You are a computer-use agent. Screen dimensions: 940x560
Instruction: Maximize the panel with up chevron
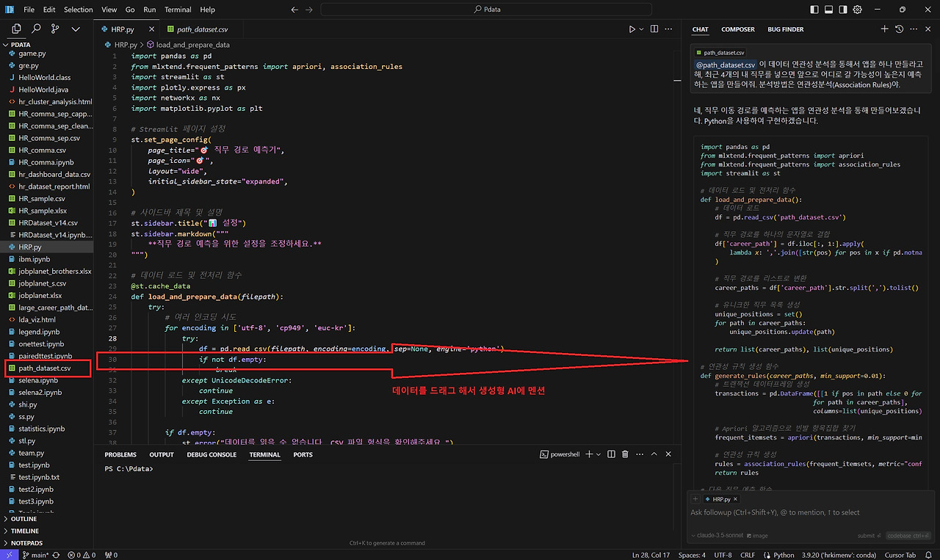click(x=656, y=454)
